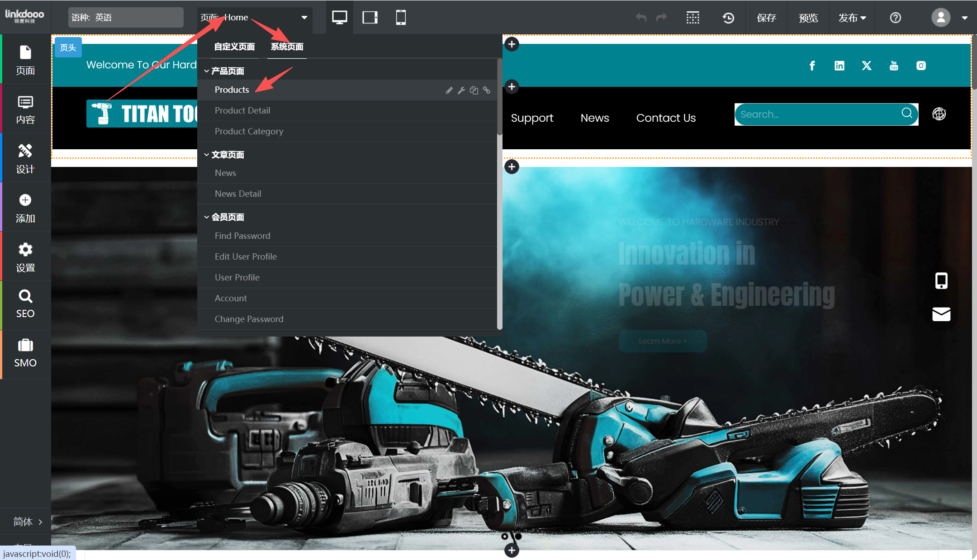
Task: Toggle the grid guides icon in toolbar
Action: (692, 18)
